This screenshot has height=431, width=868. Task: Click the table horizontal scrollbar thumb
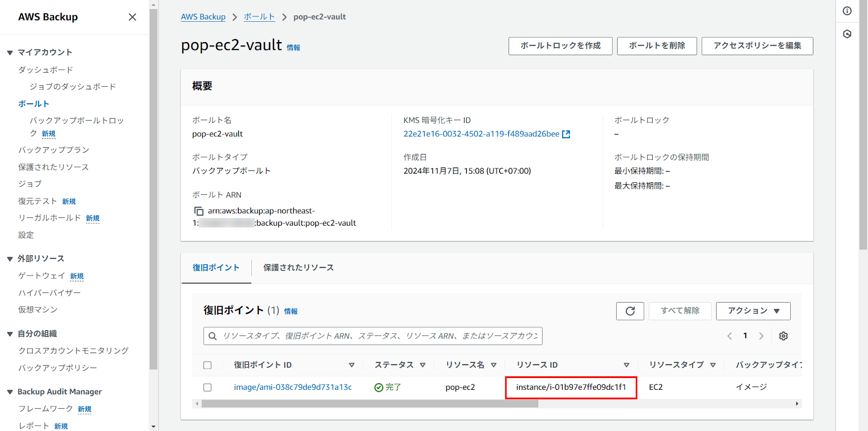tap(370, 404)
